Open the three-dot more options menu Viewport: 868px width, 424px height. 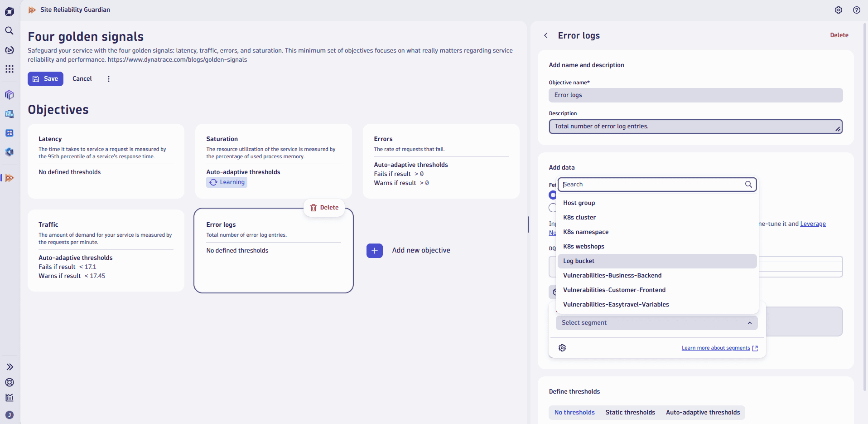pyautogui.click(x=109, y=79)
